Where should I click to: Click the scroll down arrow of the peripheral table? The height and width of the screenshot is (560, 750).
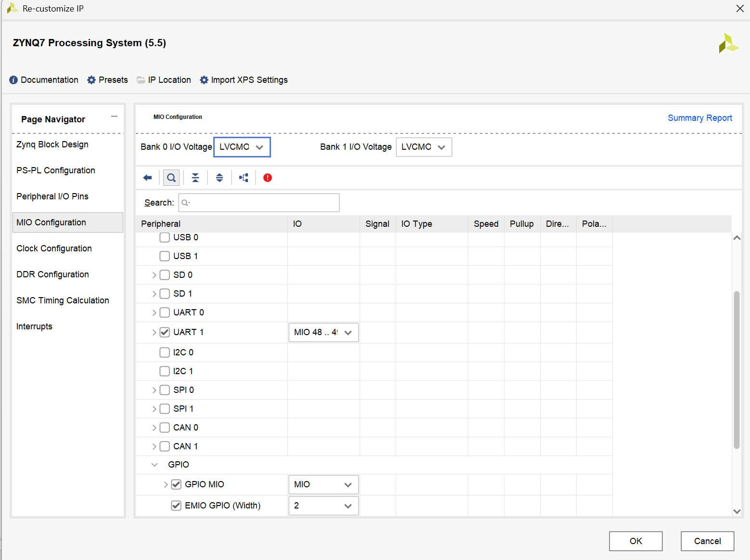coord(737,511)
